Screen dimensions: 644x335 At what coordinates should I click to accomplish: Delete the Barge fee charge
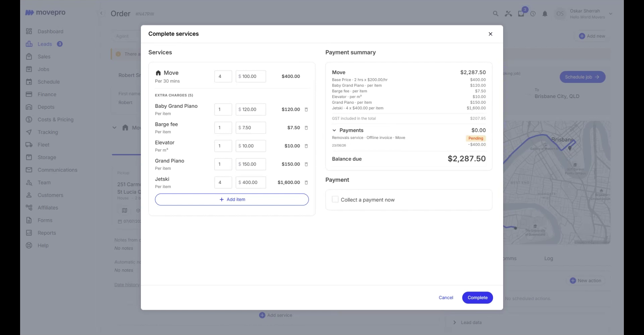tap(306, 128)
